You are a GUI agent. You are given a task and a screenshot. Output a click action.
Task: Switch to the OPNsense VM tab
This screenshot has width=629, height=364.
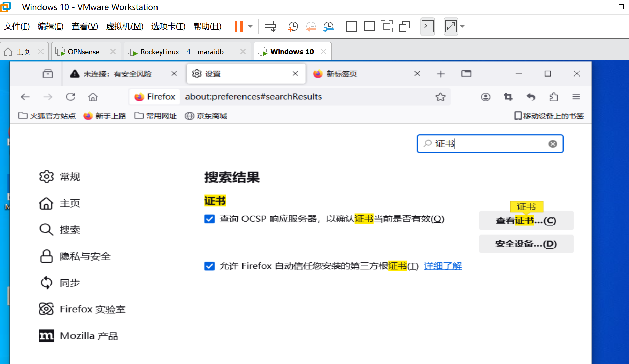point(83,52)
